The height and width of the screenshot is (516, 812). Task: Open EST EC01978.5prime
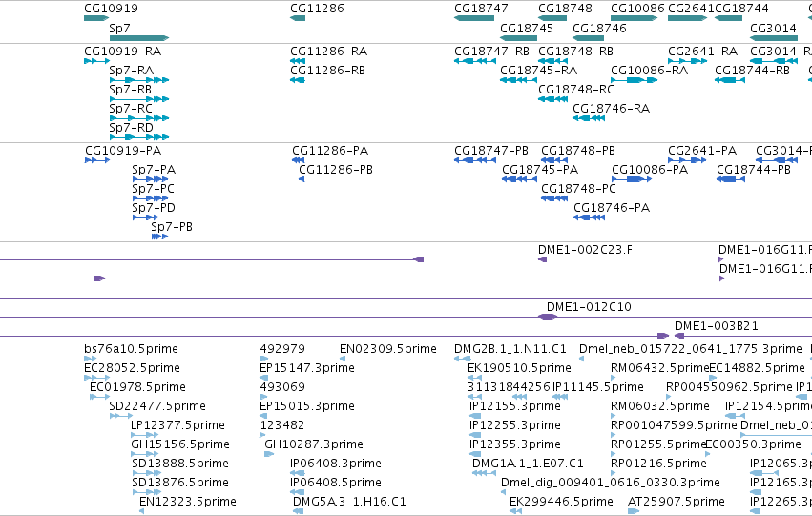click(137, 387)
